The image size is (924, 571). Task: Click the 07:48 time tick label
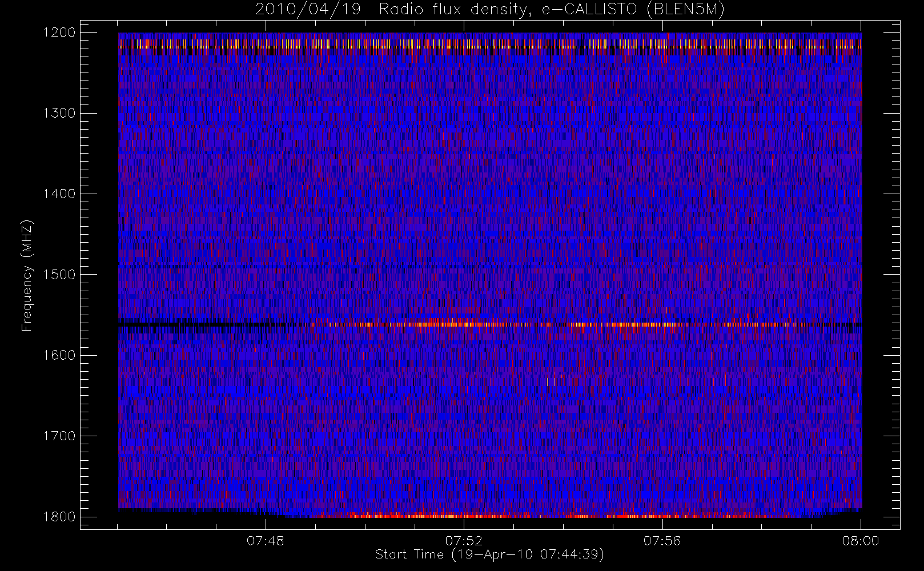(266, 541)
